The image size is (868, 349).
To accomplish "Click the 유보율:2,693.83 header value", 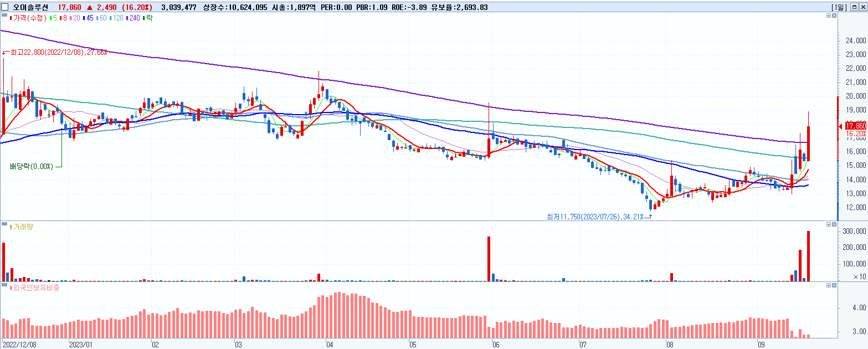I will coord(460,7).
